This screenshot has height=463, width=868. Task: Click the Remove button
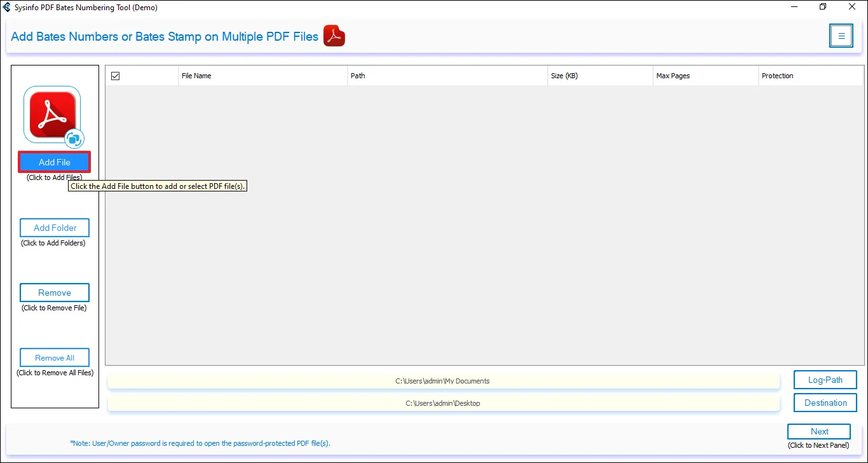point(55,293)
